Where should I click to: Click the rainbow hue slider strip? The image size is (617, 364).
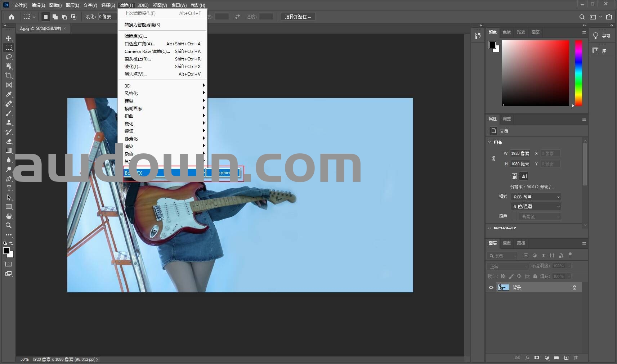(x=578, y=73)
